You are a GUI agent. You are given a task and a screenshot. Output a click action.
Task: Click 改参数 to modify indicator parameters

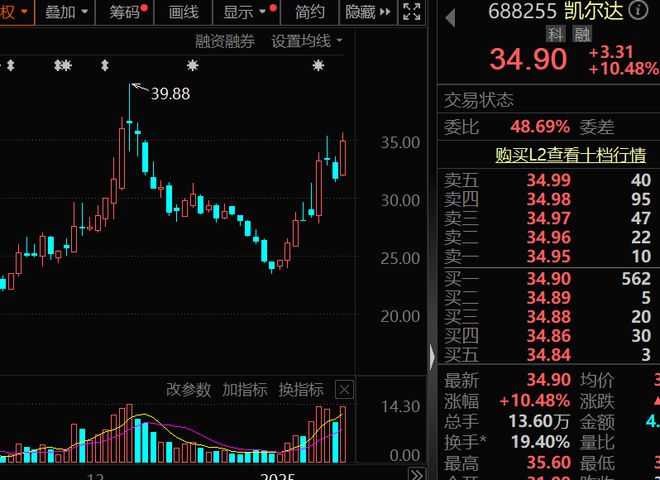(x=188, y=389)
